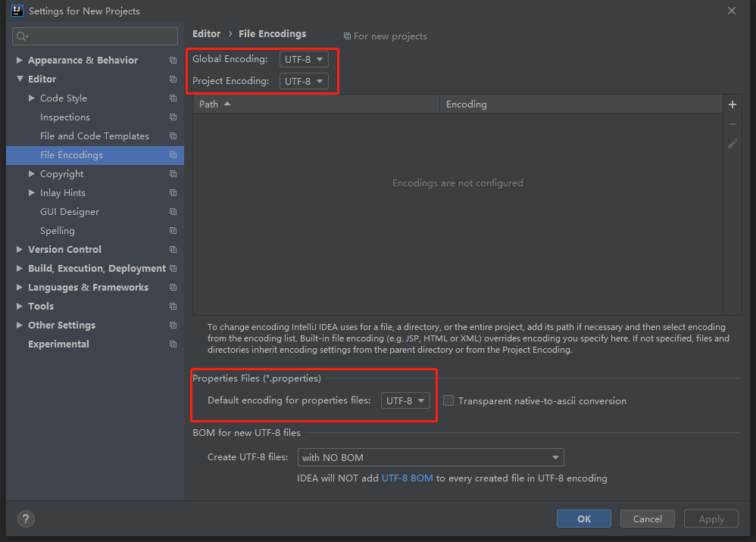Click copy icon next to Other Settings
Image resolution: width=756 pixels, height=542 pixels.
coord(173,326)
